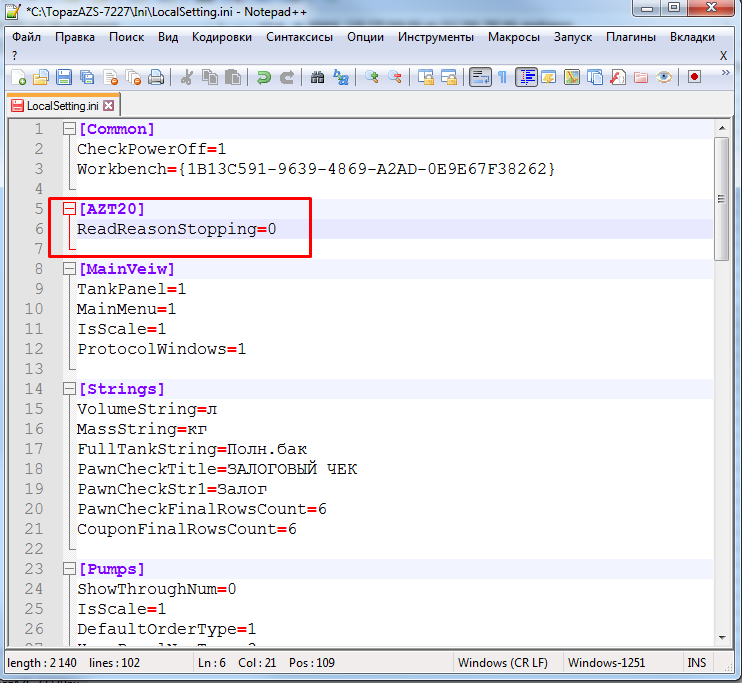Toggle file monitoring eye icon
The height and width of the screenshot is (683, 742).
point(664,77)
